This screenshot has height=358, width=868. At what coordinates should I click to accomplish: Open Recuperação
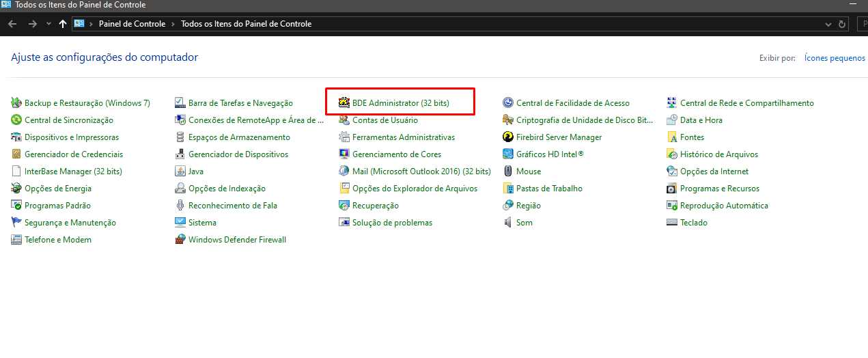(376, 206)
